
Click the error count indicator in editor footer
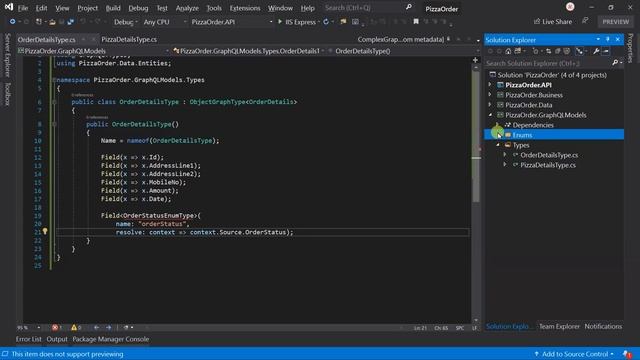[x=57, y=327]
